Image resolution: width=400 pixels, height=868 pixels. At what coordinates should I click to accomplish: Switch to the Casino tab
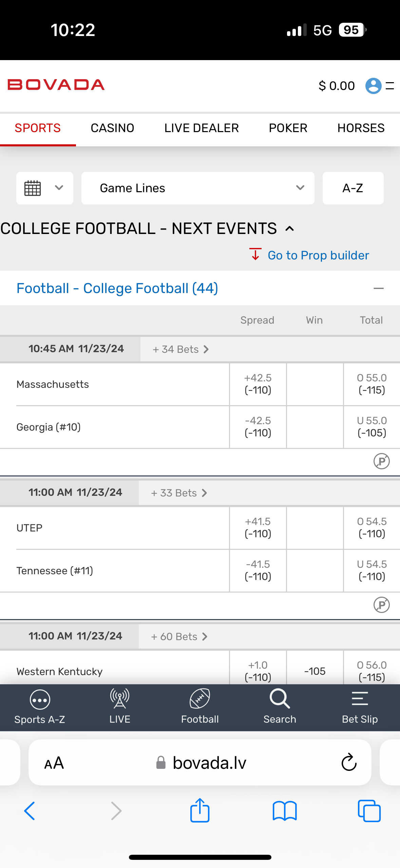pyautogui.click(x=112, y=128)
